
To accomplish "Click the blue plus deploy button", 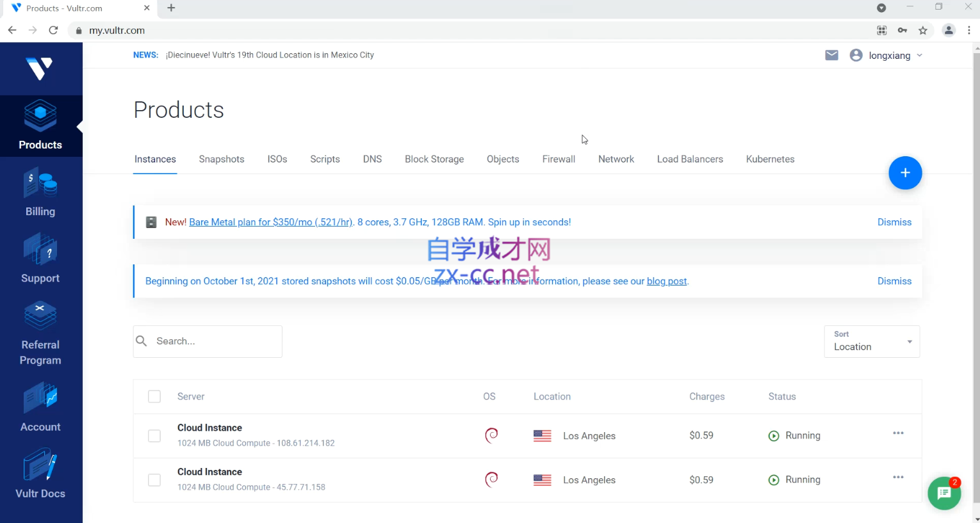I will click(x=905, y=173).
